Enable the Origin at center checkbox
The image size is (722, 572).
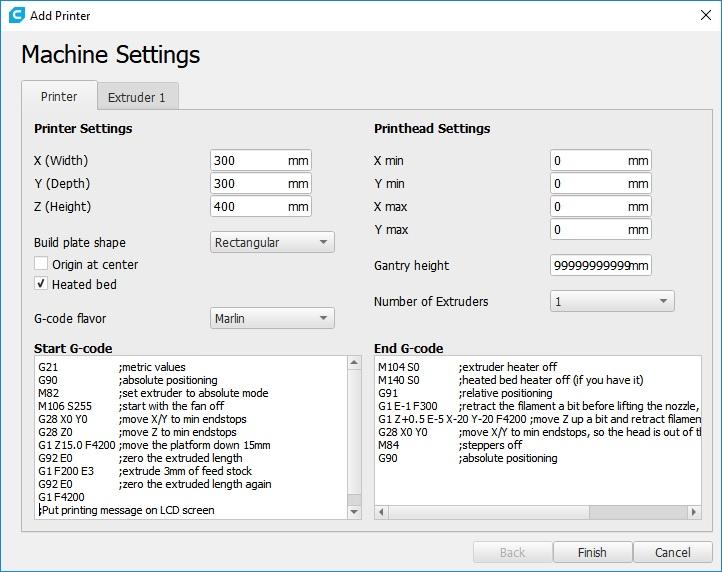click(41, 264)
